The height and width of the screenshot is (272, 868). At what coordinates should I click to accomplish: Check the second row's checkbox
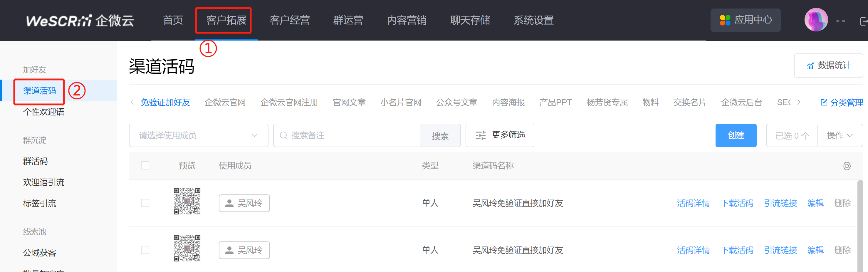(x=145, y=250)
